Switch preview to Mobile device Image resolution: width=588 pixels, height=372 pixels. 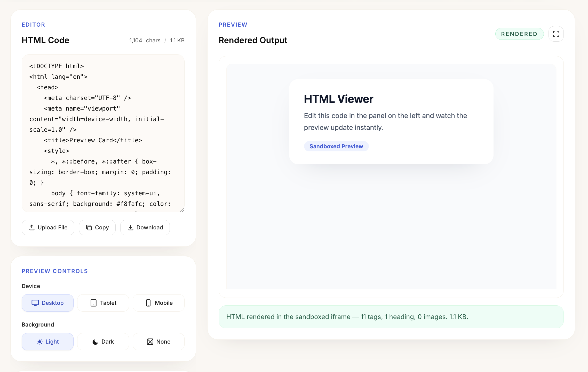click(x=159, y=303)
